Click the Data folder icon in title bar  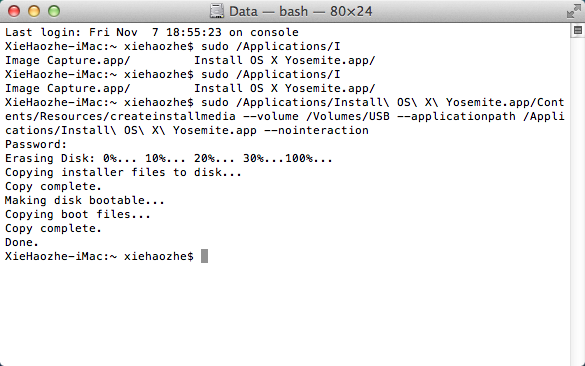216,11
